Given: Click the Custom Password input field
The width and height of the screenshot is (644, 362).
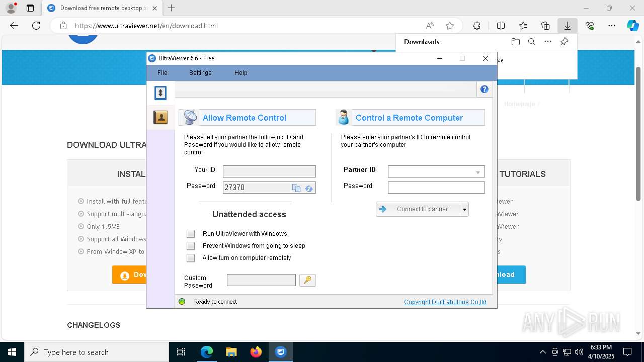Looking at the screenshot, I should pyautogui.click(x=261, y=280).
